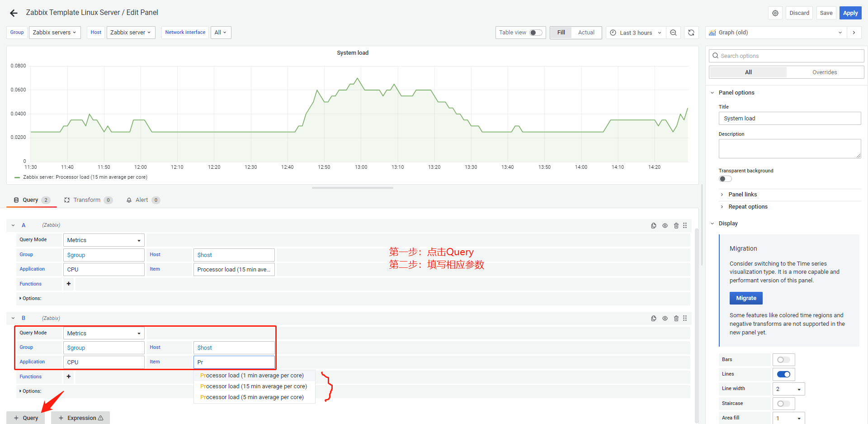Click the Migrate button
This screenshot has height=424, width=868.
(746, 298)
